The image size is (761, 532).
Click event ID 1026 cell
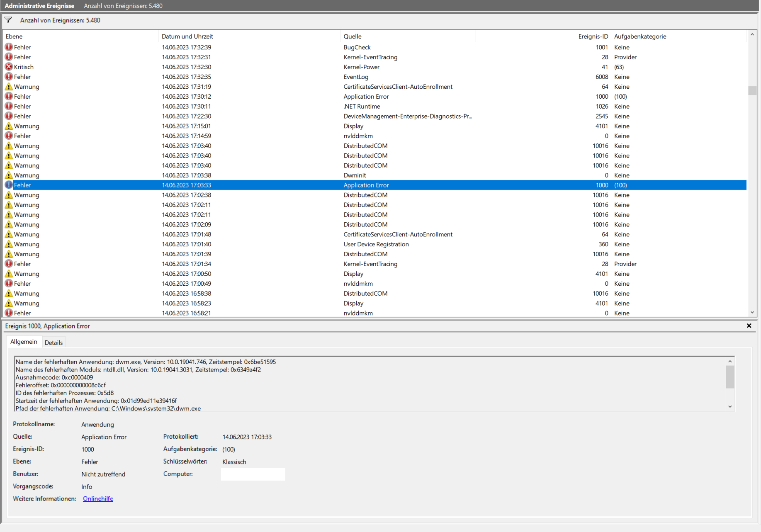point(602,106)
